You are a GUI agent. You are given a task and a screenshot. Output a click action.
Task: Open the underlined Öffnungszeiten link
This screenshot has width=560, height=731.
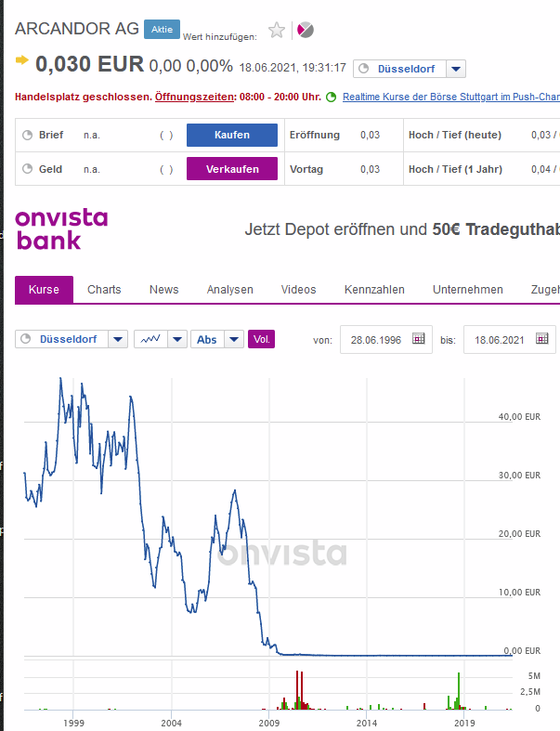(x=194, y=97)
